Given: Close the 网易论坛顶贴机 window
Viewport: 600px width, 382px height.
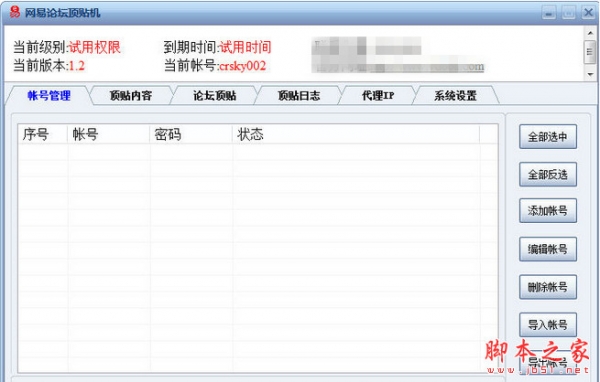Looking at the screenshot, I should (588, 13).
